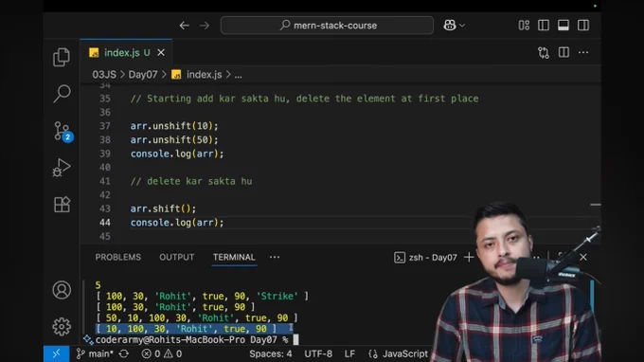Screen dimensions: 644x362
Task: Click line number 44 in gutter
Action: (105, 223)
